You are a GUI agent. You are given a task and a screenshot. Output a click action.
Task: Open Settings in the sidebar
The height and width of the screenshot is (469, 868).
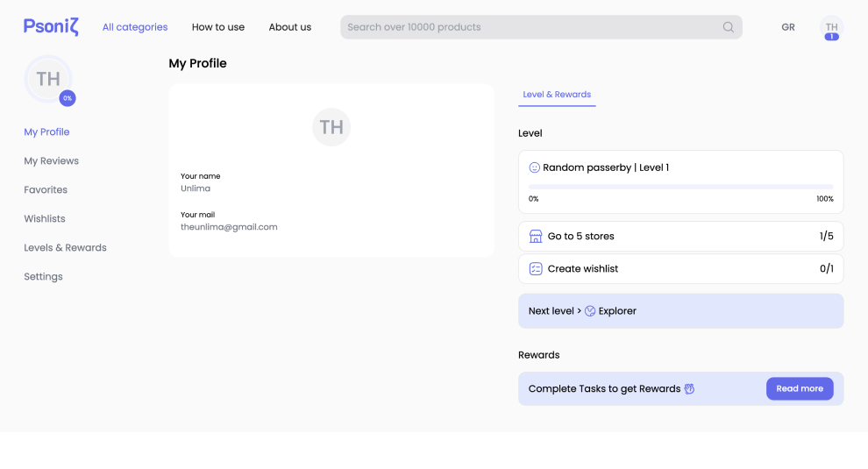[x=43, y=277]
